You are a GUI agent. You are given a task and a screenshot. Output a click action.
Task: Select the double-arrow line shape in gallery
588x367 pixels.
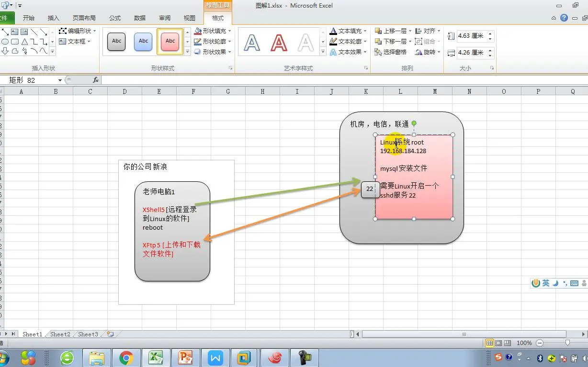click(5, 32)
